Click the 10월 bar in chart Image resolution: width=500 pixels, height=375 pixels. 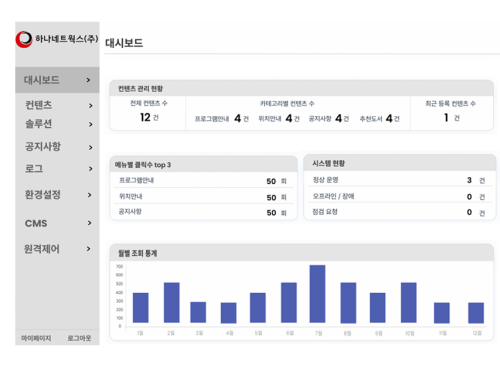[409, 303]
